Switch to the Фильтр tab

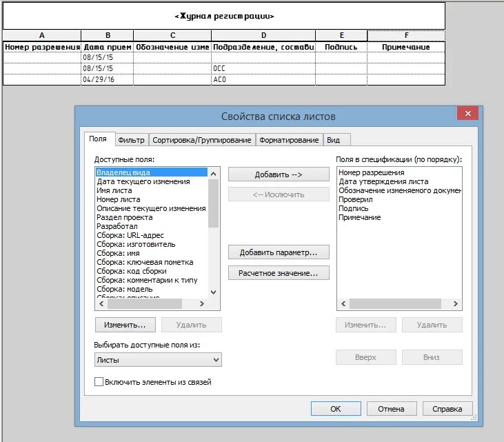point(131,140)
